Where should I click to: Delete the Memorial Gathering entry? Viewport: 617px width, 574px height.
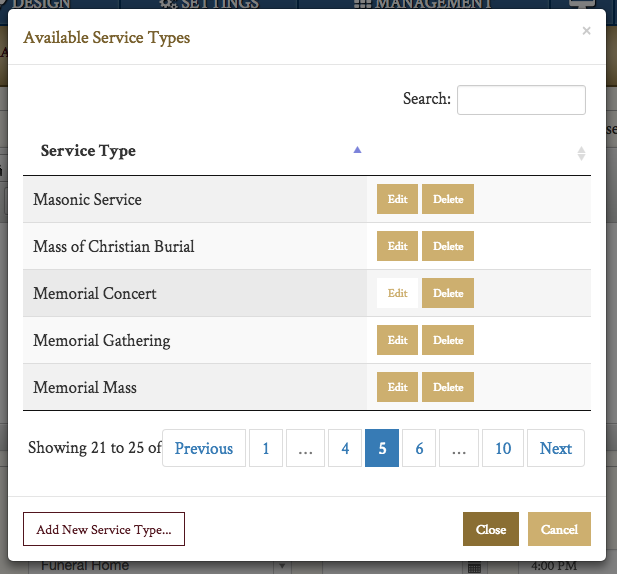click(447, 340)
